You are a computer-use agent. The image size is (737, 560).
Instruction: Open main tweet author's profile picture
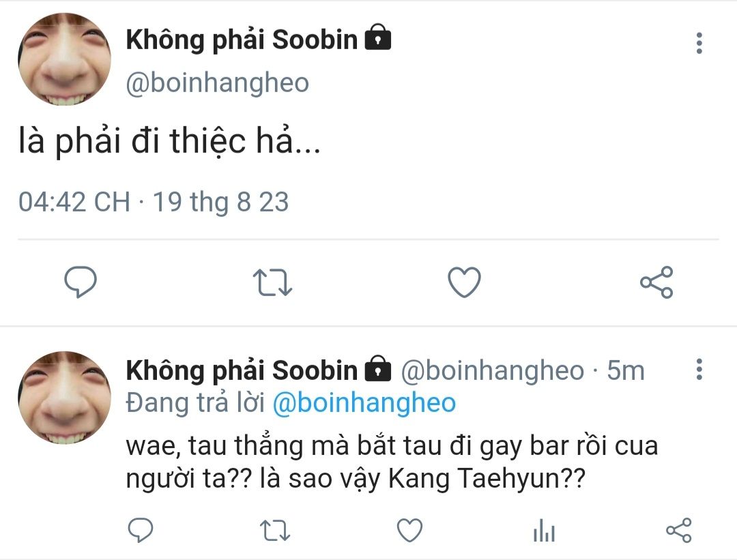pos(64,59)
